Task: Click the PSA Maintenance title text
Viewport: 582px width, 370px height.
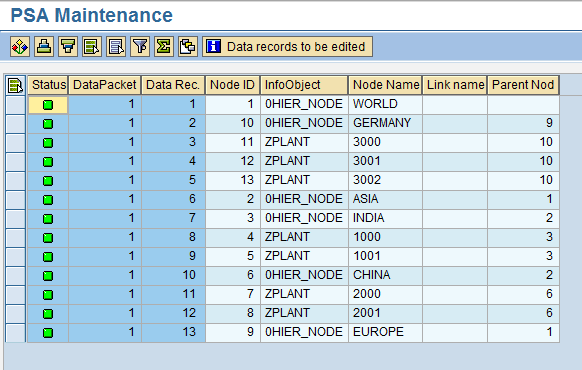Action: pyautogui.click(x=92, y=16)
